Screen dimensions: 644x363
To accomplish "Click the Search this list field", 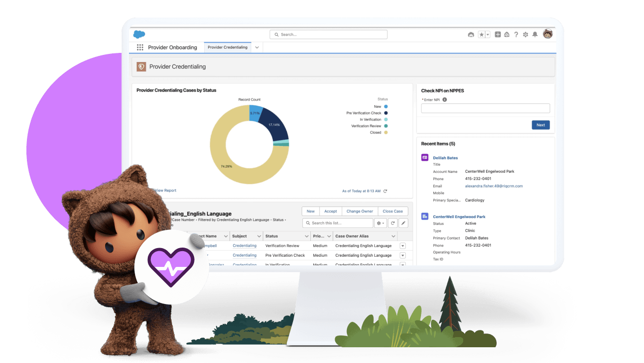I will [x=338, y=223].
